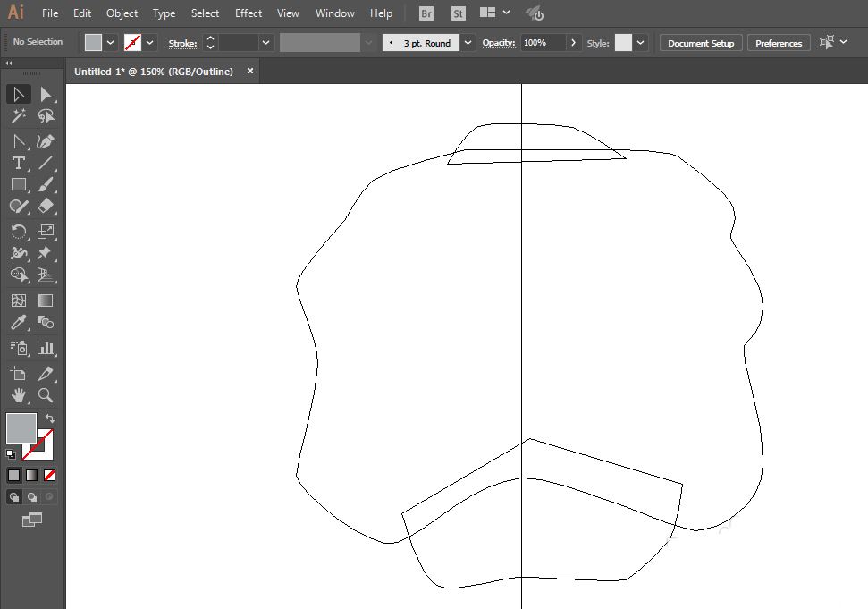Open the graphic Style dropdown
The image size is (868, 609).
click(x=640, y=43)
